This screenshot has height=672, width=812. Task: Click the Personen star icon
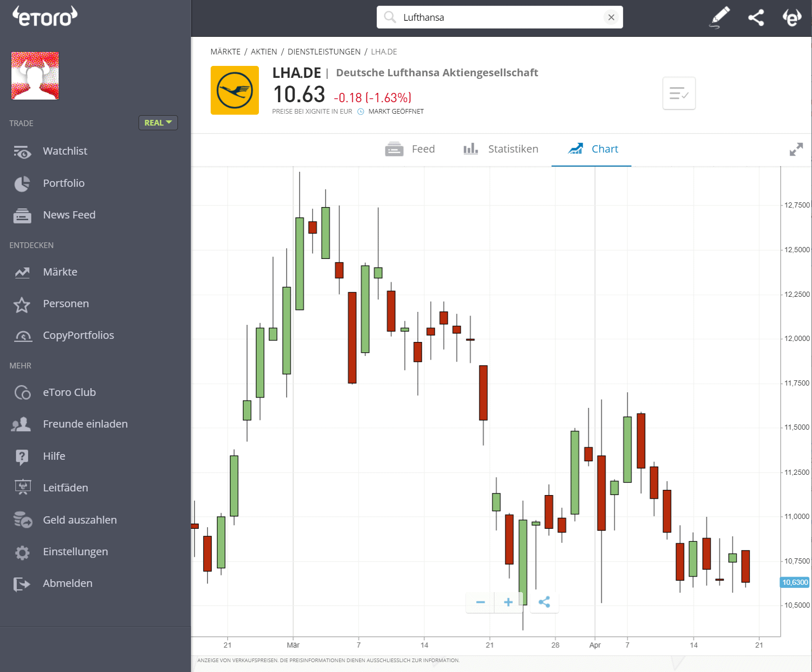point(22,305)
